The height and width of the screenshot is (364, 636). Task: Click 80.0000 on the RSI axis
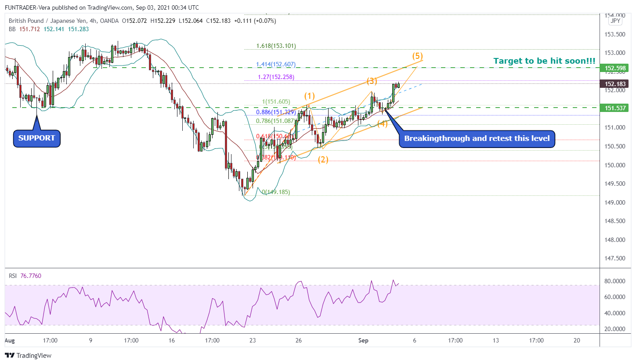[614, 281]
